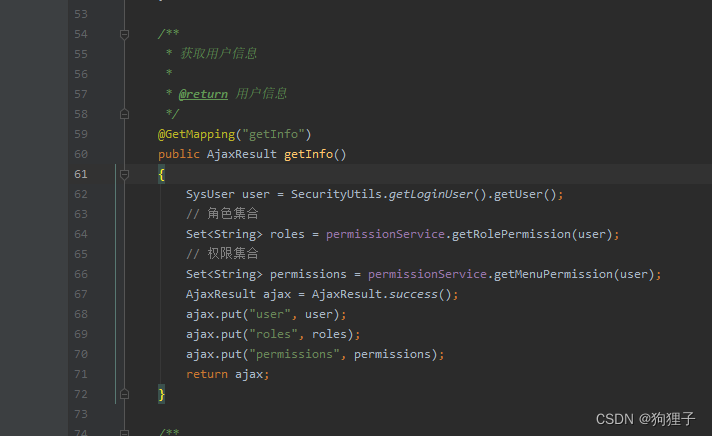This screenshot has height=436, width=712.
Task: Click the getUser() call on line 62
Action: pos(525,194)
